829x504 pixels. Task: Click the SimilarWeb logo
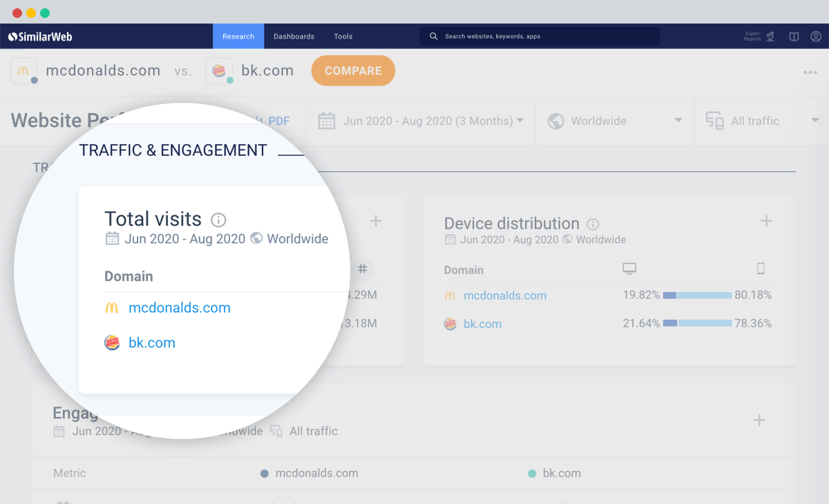coord(40,37)
